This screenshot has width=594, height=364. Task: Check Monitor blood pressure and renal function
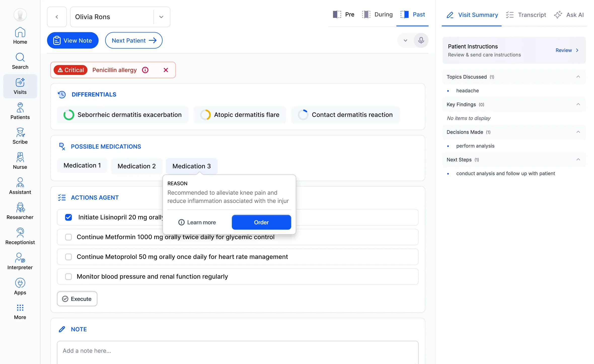(x=68, y=277)
